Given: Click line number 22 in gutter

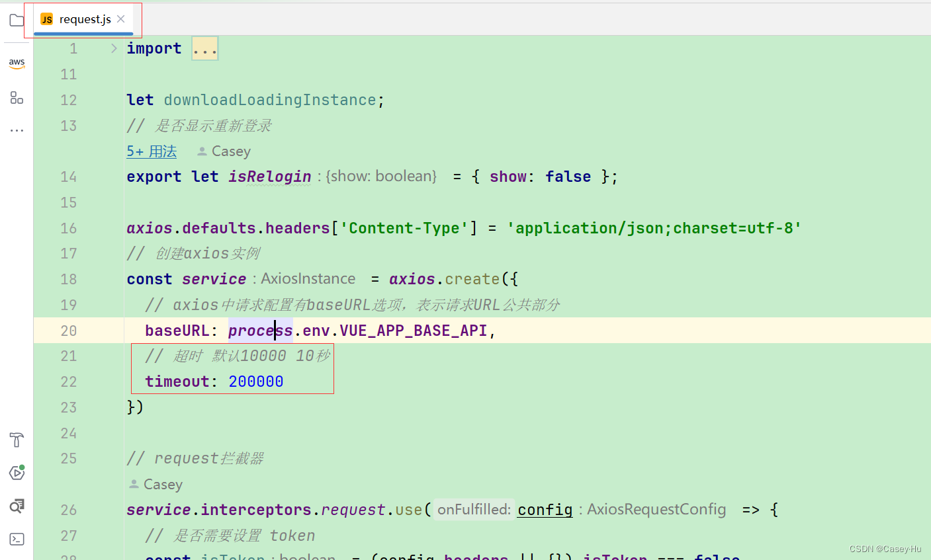Looking at the screenshot, I should pyautogui.click(x=69, y=381).
